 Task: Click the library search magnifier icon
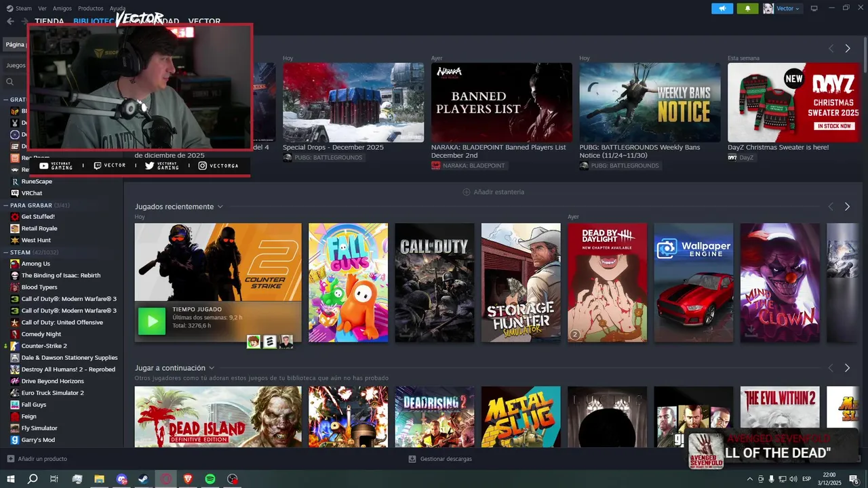9,81
